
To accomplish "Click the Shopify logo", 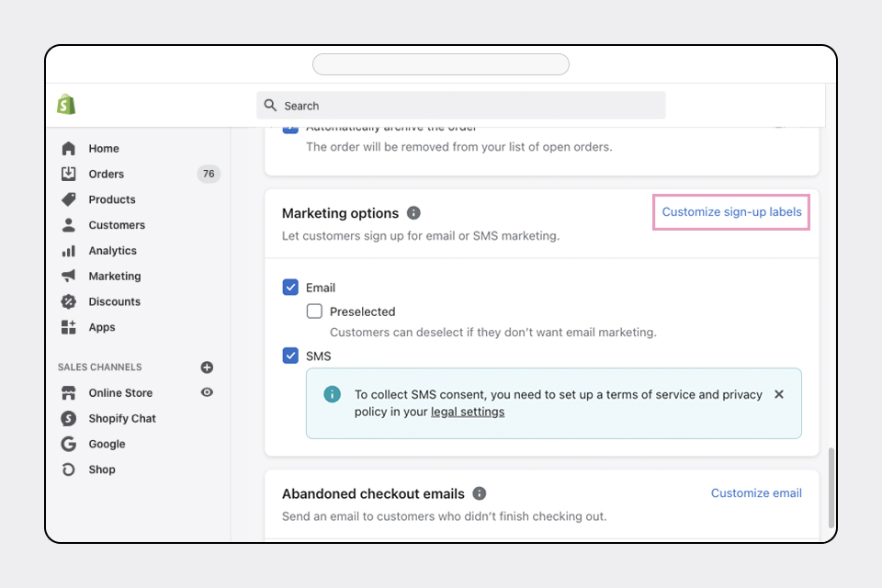I will [66, 105].
